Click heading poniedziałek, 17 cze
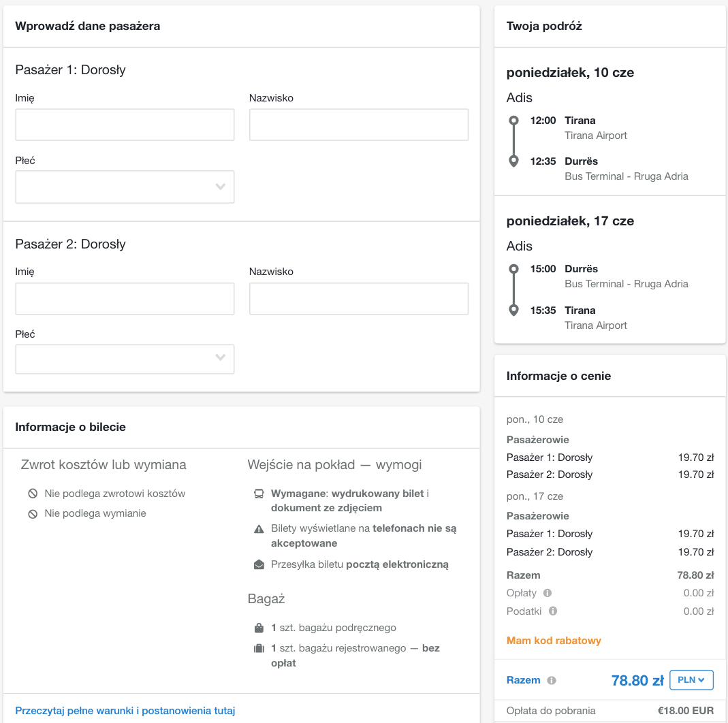Screen dimensions: 728x723 (x=570, y=221)
